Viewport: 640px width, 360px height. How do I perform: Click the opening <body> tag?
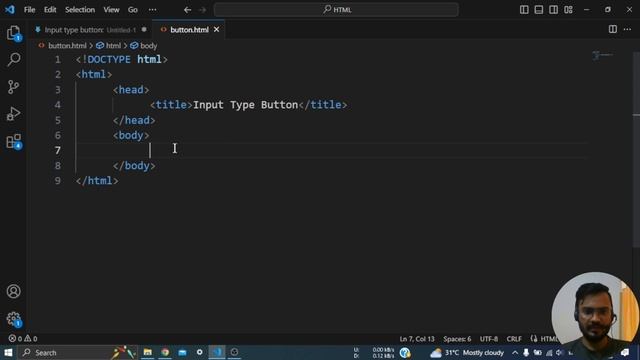click(x=131, y=136)
